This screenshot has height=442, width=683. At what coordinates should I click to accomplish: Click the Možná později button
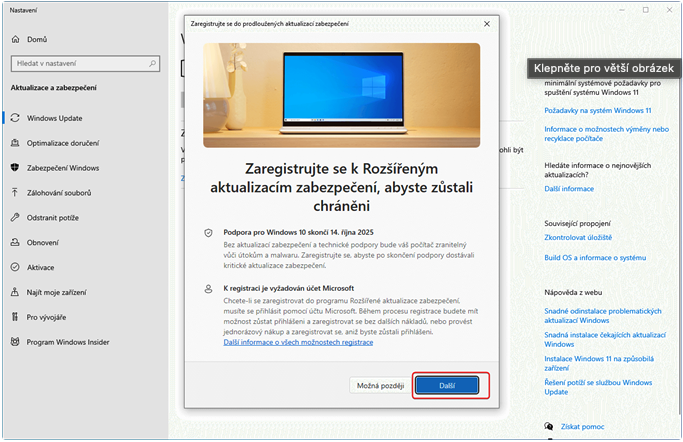coord(380,385)
